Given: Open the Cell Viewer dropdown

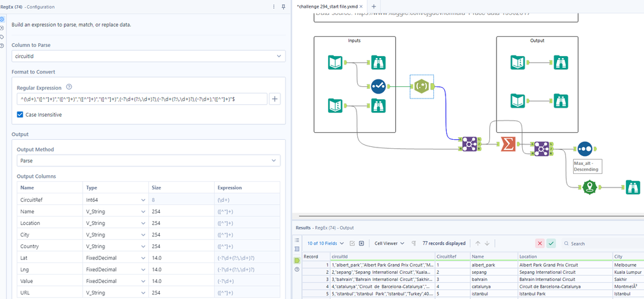Looking at the screenshot, I should pyautogui.click(x=389, y=243).
